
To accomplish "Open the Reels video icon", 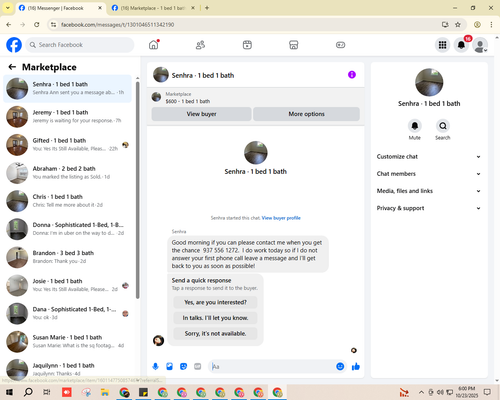I will pyautogui.click(x=247, y=45).
